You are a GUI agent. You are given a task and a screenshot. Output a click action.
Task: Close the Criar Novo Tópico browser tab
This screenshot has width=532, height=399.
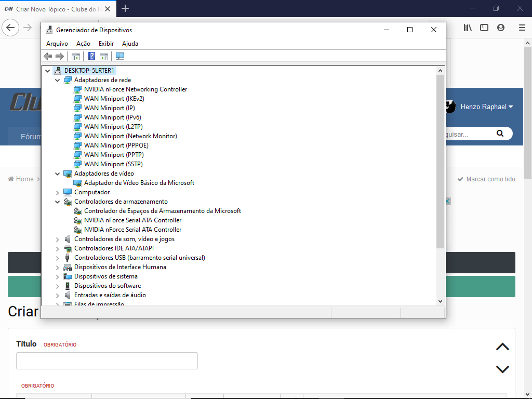[108, 9]
